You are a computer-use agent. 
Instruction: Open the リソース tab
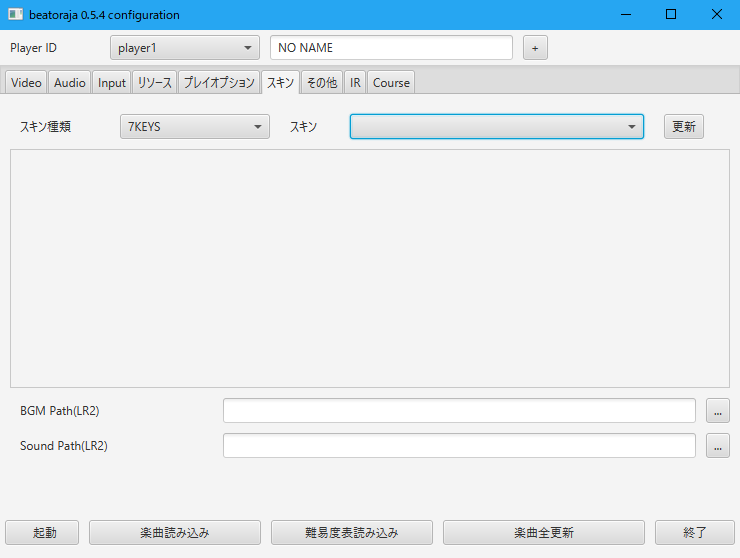click(154, 83)
